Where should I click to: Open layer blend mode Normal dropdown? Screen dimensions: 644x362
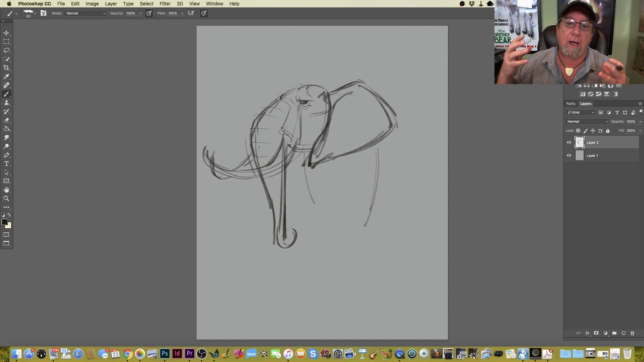[588, 121]
